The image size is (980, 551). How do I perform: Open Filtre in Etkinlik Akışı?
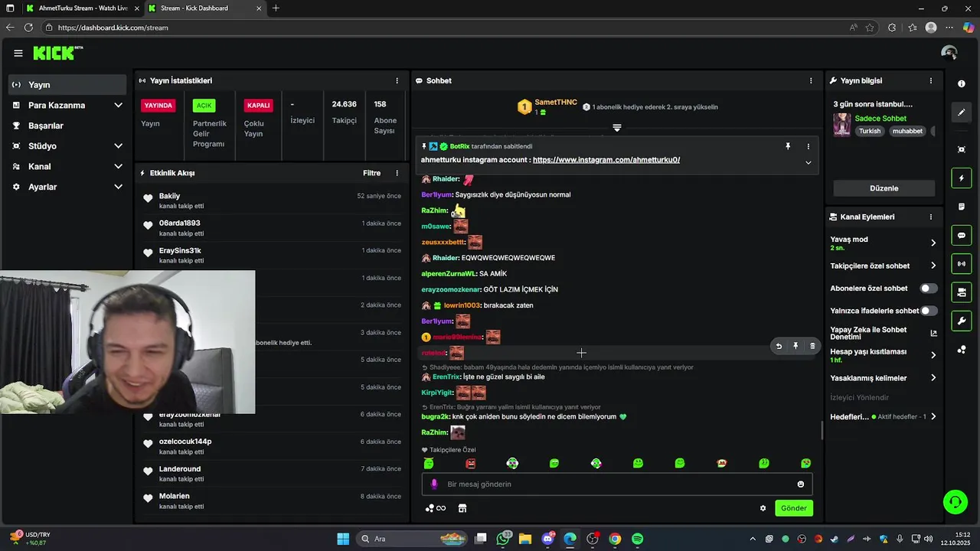click(371, 173)
